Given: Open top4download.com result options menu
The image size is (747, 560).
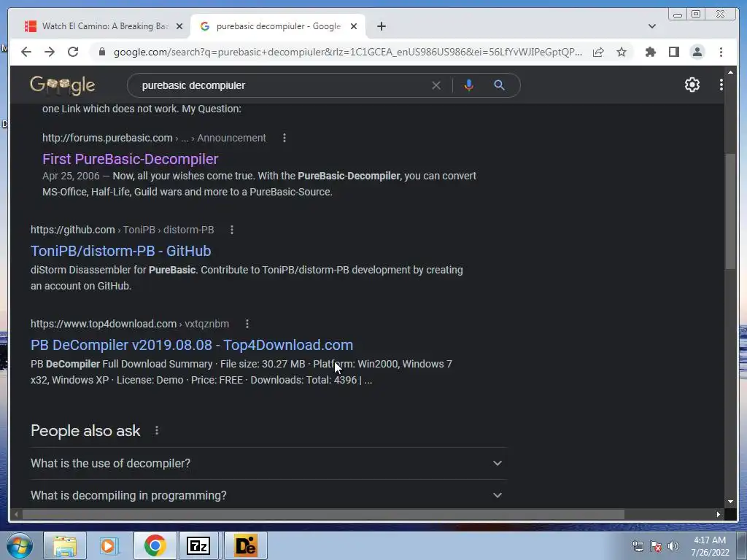Looking at the screenshot, I should pos(247,324).
